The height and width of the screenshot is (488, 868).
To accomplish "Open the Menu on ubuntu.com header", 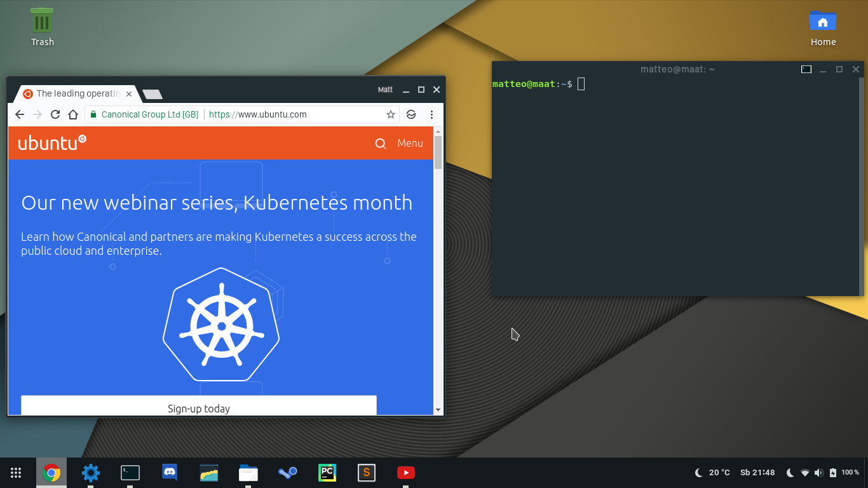I will [x=410, y=144].
